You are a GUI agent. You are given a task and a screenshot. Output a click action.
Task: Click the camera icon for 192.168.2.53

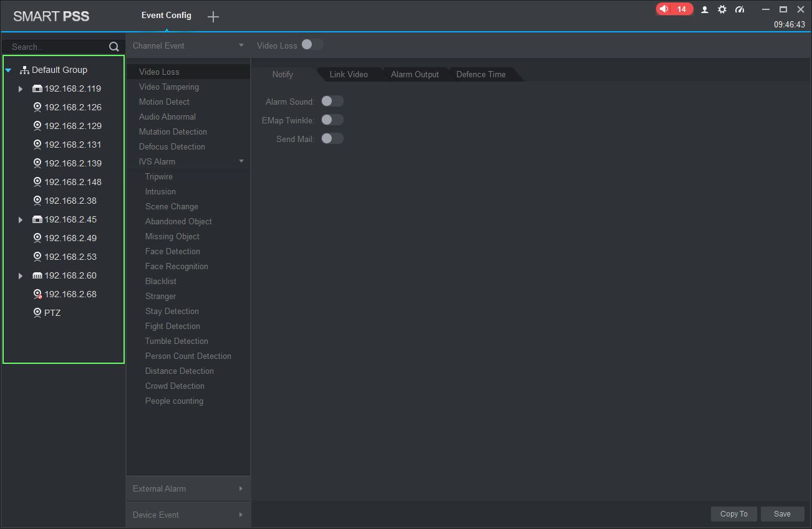[x=37, y=257]
